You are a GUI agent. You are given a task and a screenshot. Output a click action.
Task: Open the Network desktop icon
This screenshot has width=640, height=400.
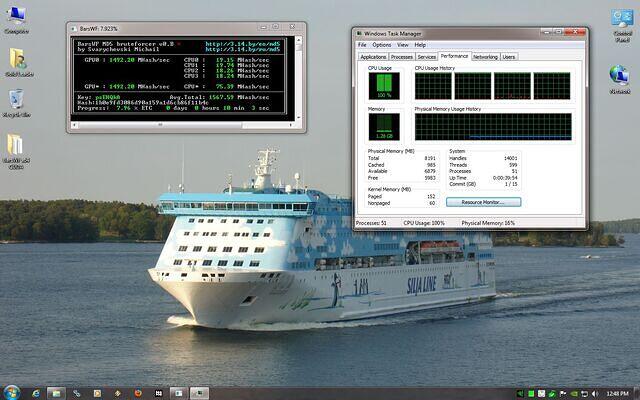[620, 76]
